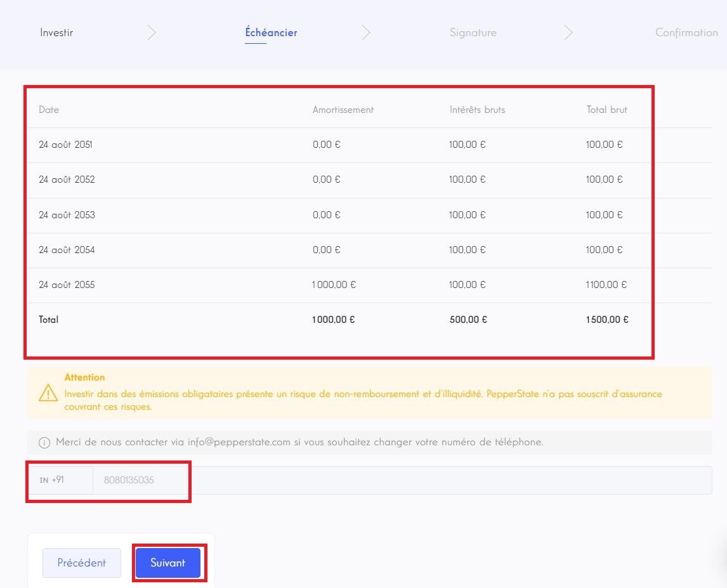Click the risk warning message text
This screenshot has height=588, width=727.
coord(363,400)
